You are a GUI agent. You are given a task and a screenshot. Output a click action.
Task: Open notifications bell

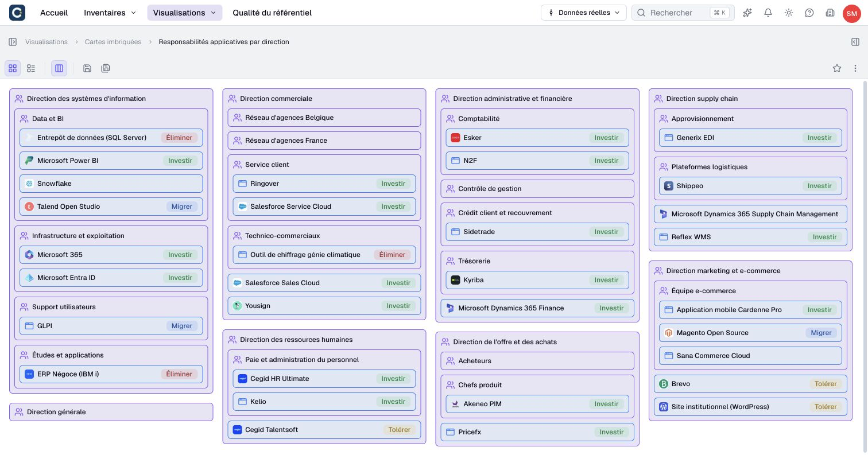point(768,13)
